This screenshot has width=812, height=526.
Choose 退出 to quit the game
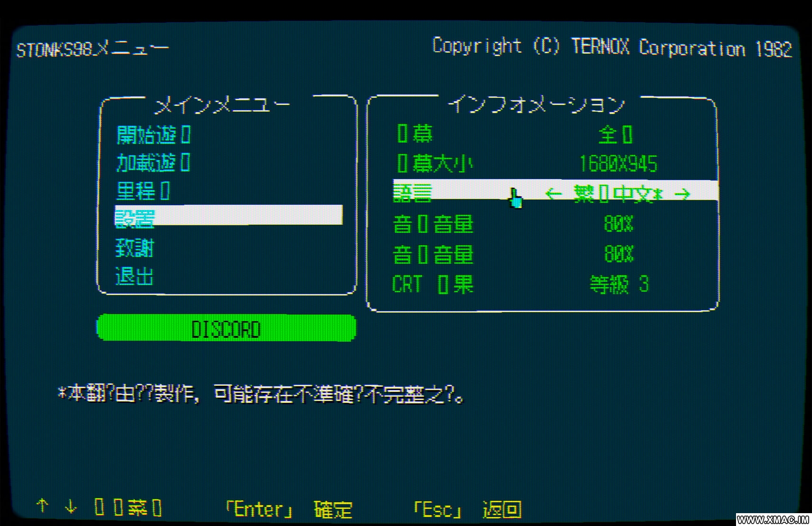coord(135,276)
